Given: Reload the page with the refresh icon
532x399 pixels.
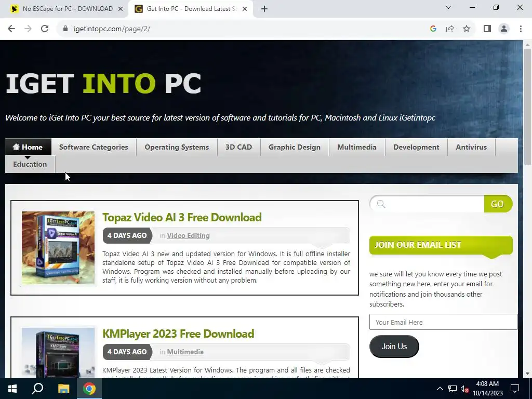Looking at the screenshot, I should [x=45, y=29].
